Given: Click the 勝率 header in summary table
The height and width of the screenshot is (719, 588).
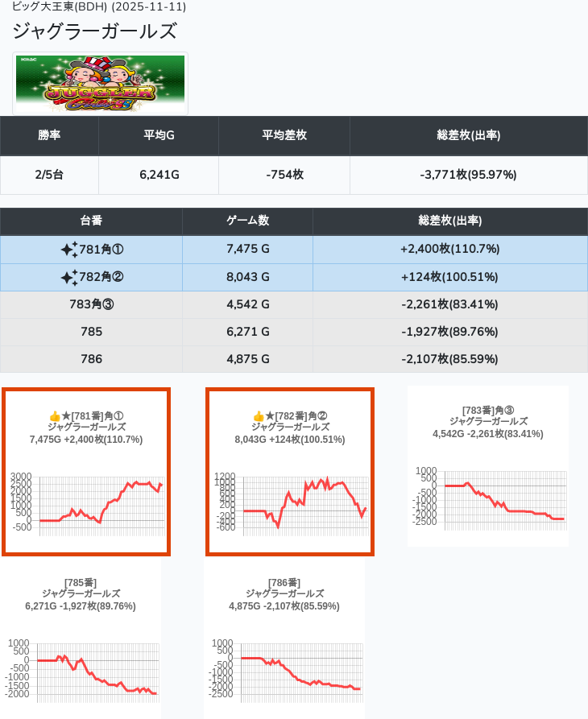Looking at the screenshot, I should pos(49,136).
